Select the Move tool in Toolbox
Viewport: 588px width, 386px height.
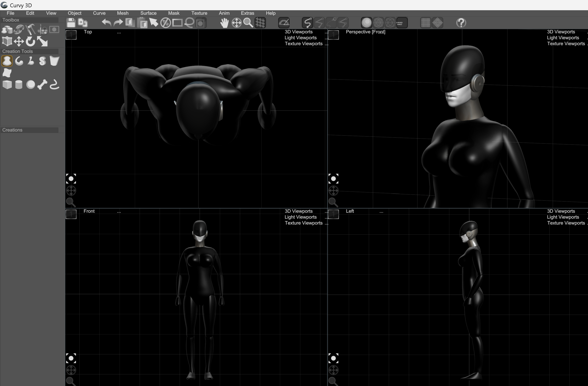(x=19, y=42)
